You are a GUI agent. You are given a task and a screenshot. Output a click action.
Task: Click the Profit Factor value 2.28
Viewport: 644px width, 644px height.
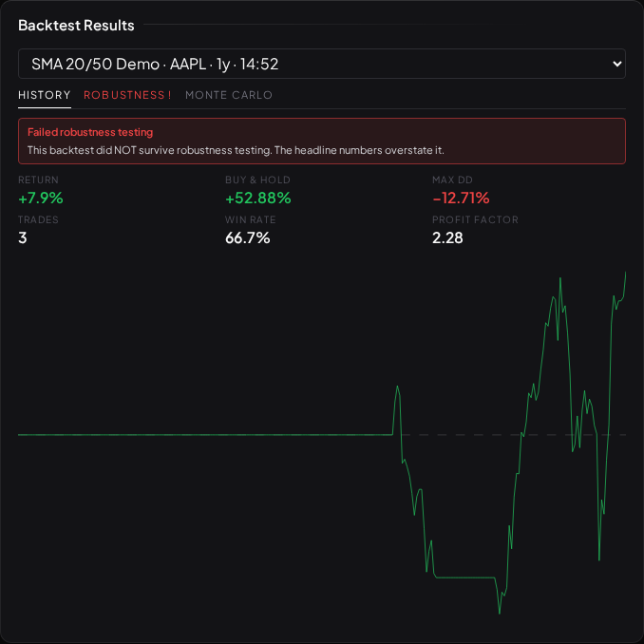(x=447, y=237)
